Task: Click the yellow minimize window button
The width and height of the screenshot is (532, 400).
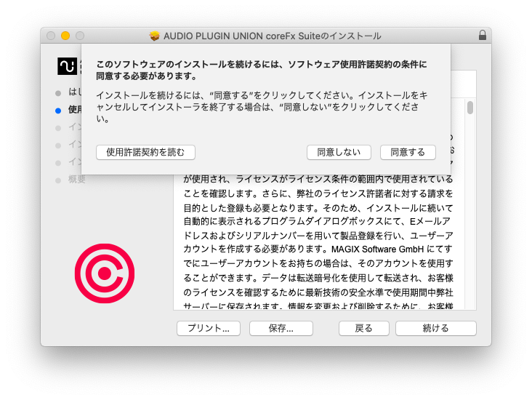Action: click(x=65, y=36)
